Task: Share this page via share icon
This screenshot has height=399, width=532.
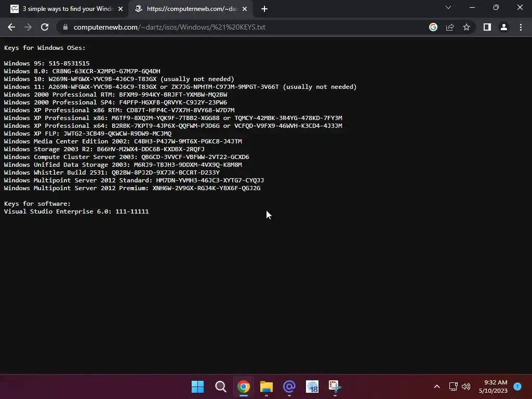Action: [450, 27]
